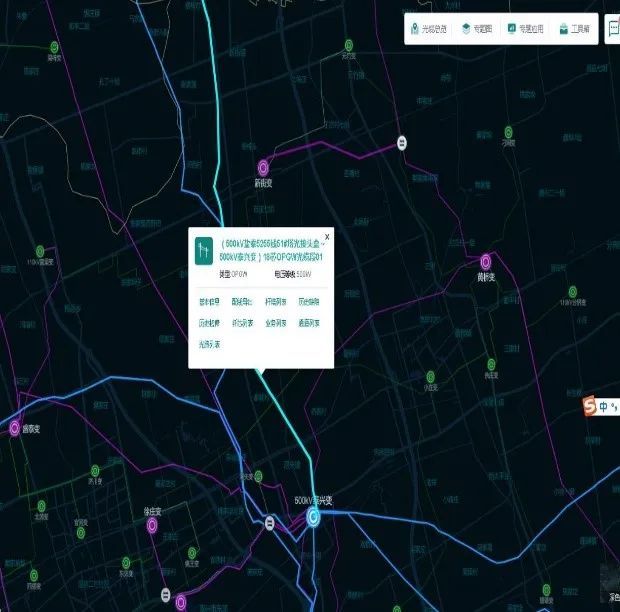The height and width of the screenshot is (612, 620).
Task: Open the 业务列表 link in popup
Action: point(275,323)
